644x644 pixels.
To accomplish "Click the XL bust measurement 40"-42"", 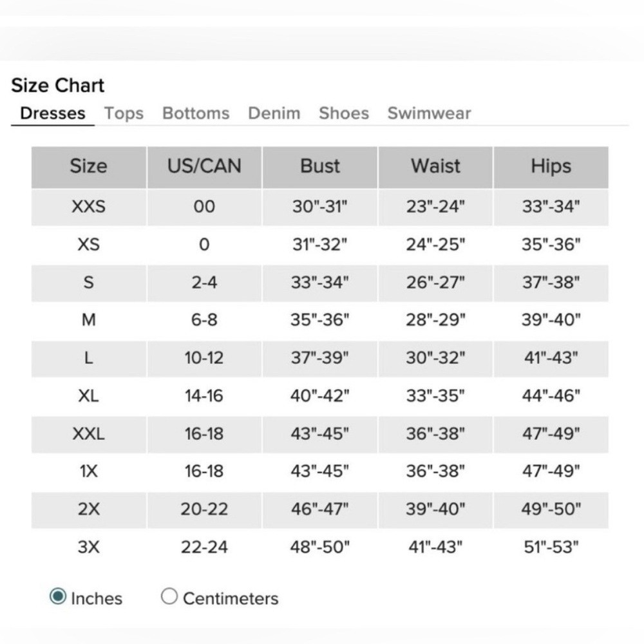I will click(x=320, y=396).
